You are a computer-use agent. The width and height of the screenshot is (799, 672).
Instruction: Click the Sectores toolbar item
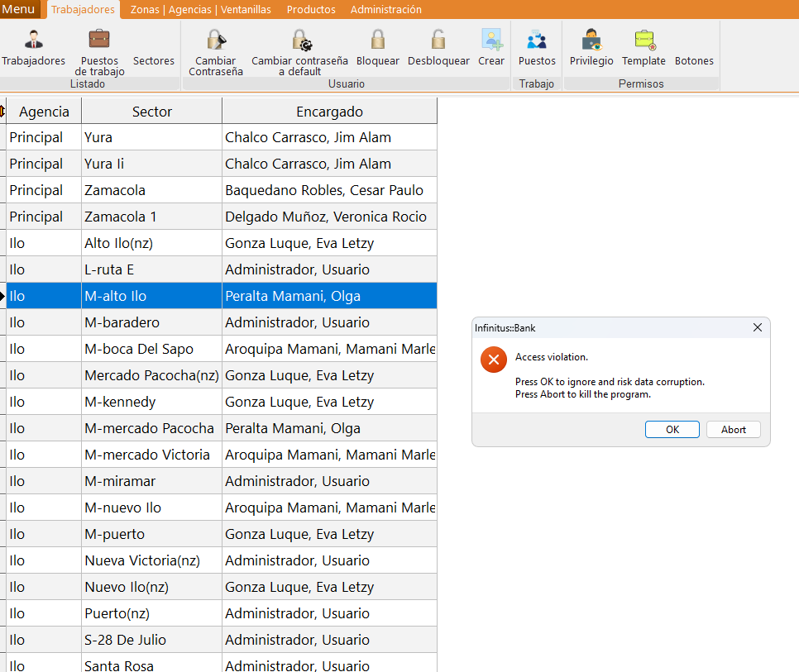click(x=154, y=60)
